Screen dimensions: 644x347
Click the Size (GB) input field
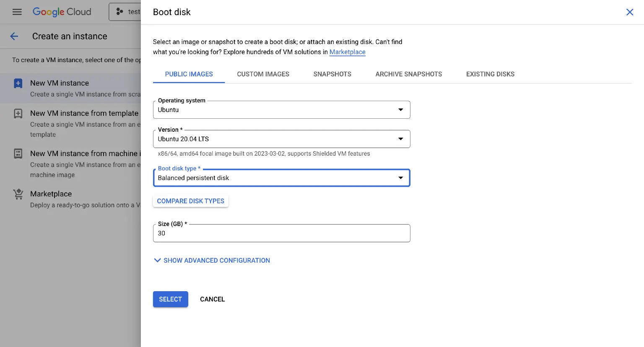click(x=281, y=233)
